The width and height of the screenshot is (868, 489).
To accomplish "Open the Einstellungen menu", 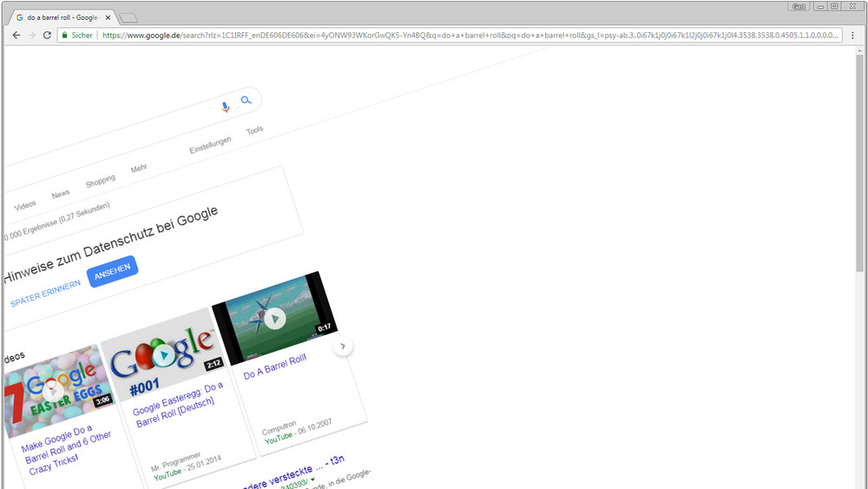I will (210, 146).
